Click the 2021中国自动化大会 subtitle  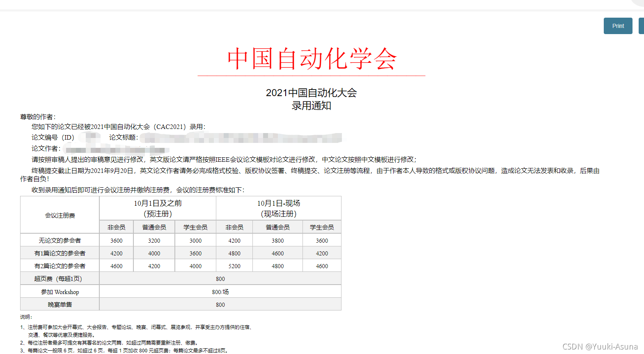point(311,93)
